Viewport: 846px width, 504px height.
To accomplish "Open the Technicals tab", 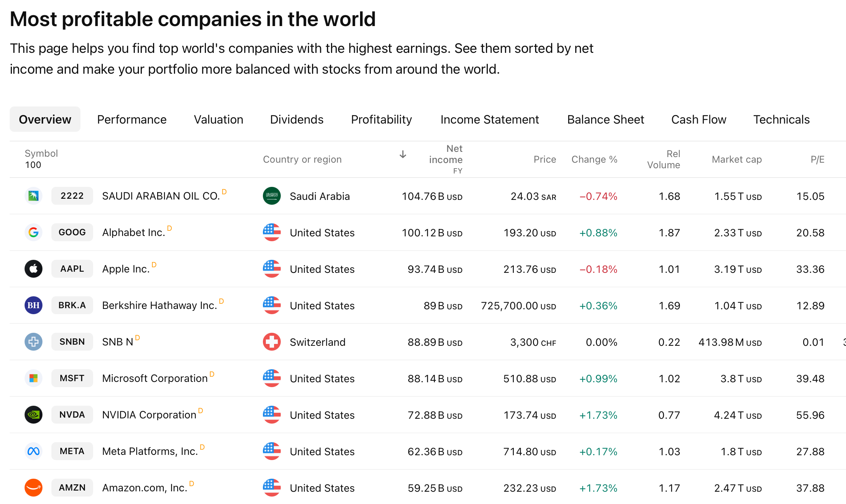I will [782, 119].
